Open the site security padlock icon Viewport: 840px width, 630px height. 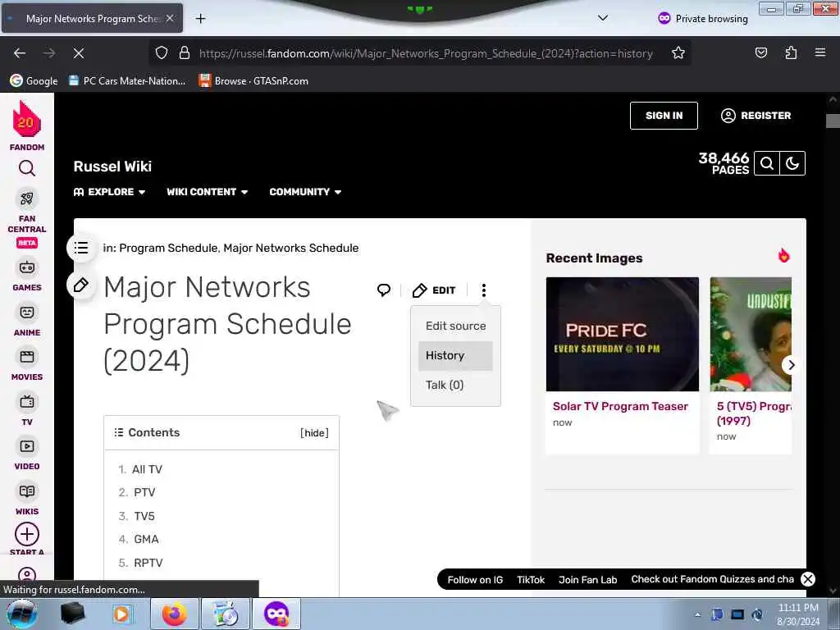(x=185, y=53)
